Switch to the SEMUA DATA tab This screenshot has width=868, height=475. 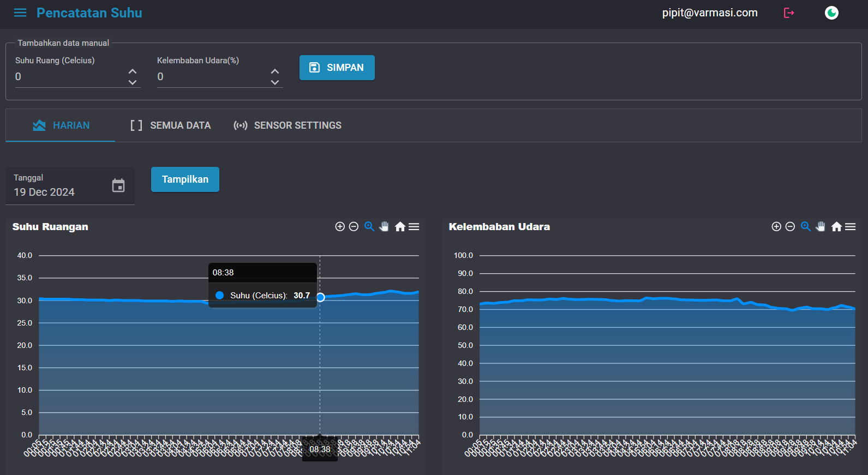[170, 125]
